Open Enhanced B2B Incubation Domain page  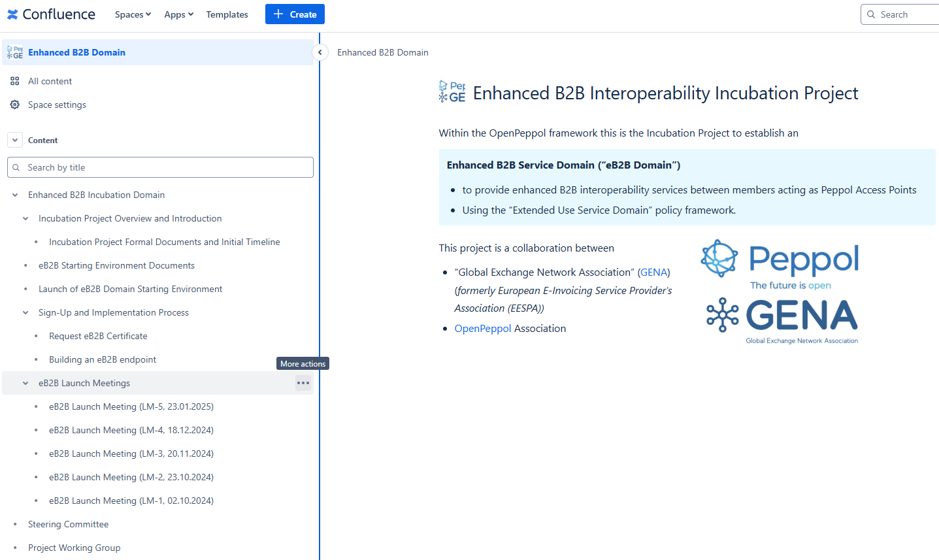(x=96, y=195)
